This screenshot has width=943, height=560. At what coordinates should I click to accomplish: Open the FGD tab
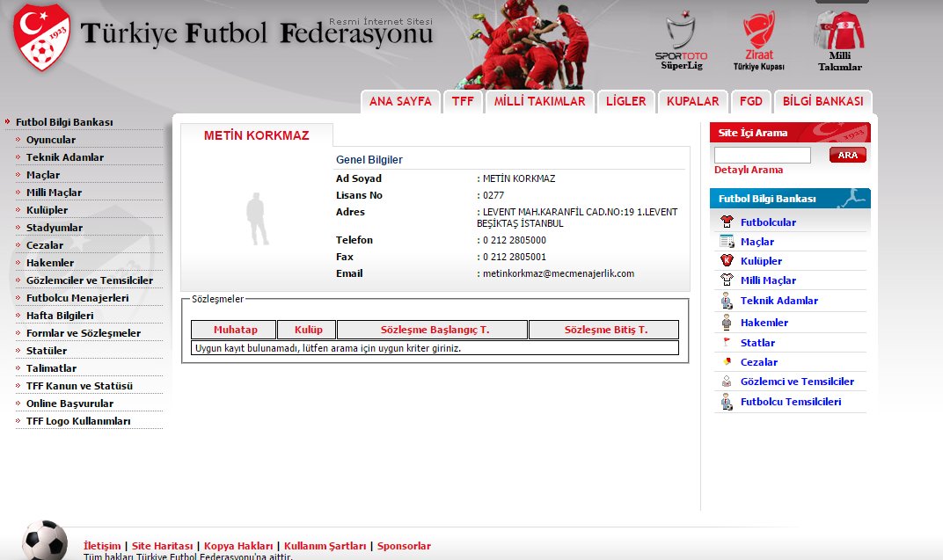coord(750,102)
